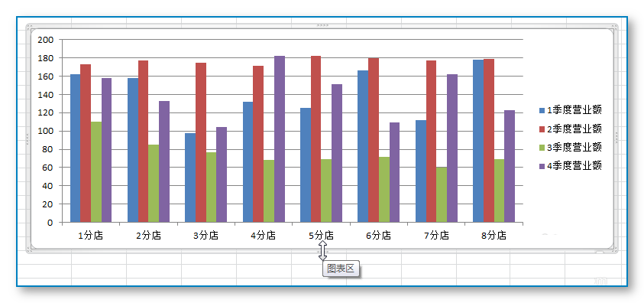Select the blue 1季度 bar of 6分店
Viewport: 644px width, 303px height.
pyautogui.click(x=363, y=146)
